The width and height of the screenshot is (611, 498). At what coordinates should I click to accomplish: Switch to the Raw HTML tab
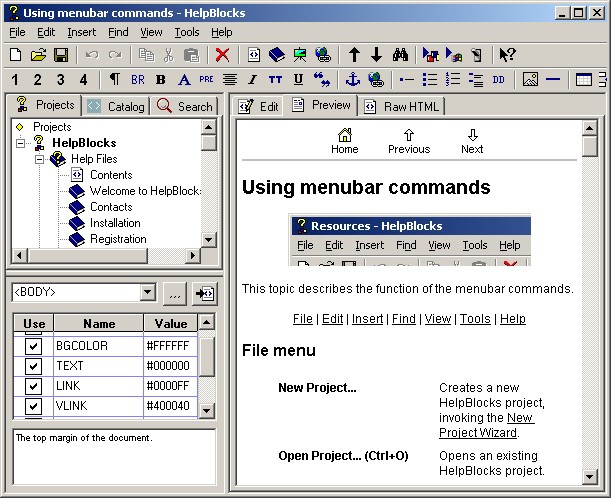coord(401,106)
